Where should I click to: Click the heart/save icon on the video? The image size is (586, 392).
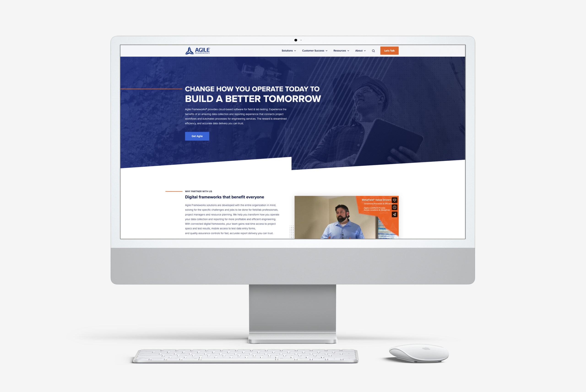click(394, 200)
